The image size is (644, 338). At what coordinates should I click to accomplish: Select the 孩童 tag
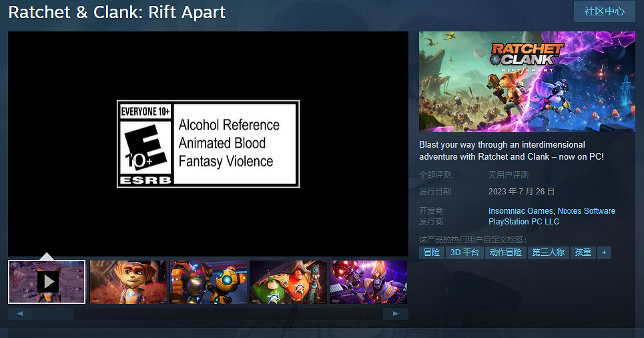click(x=583, y=252)
